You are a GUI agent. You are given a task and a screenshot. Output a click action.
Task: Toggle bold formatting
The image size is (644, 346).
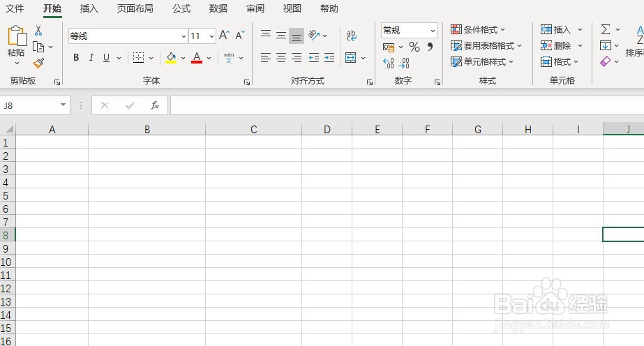(76, 58)
